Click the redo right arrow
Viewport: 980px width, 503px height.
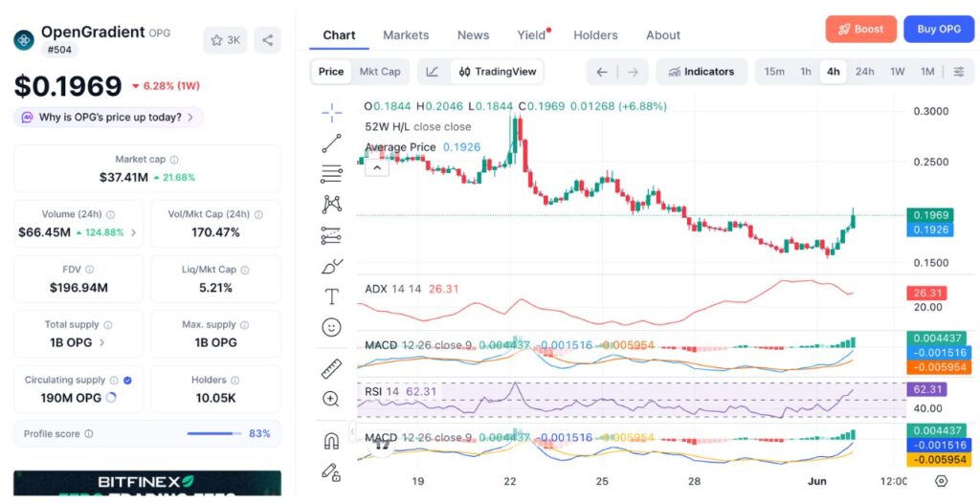634,72
